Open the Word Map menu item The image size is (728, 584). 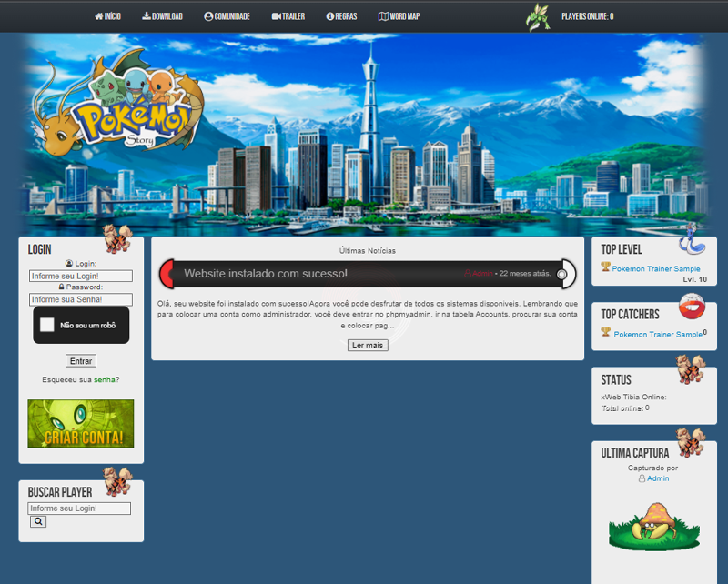pos(399,16)
